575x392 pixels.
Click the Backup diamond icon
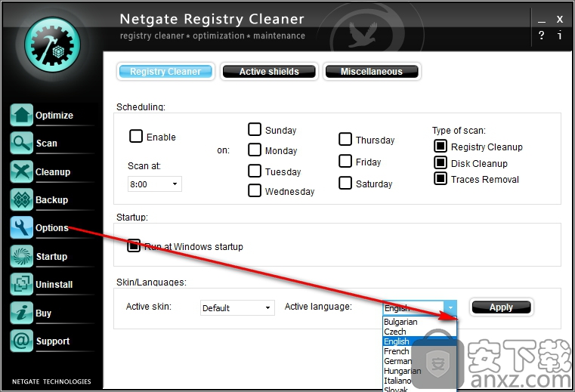click(x=22, y=199)
